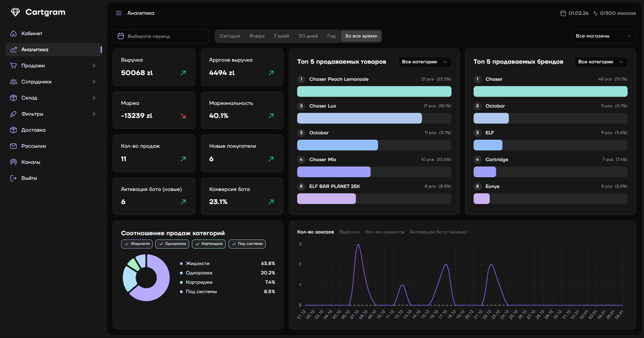Toggle the Под системы category checkbox
Image resolution: width=644 pixels, height=338 pixels.
[x=247, y=244]
